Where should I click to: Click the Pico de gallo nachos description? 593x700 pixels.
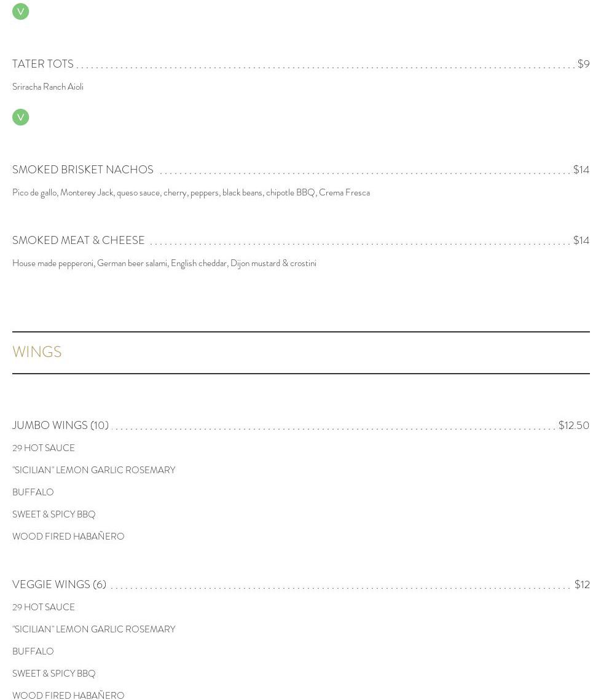(191, 192)
